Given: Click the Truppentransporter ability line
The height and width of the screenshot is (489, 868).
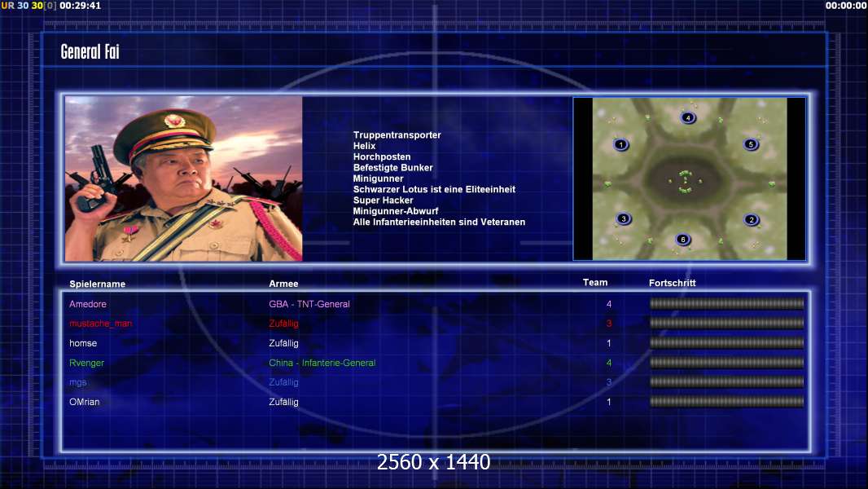Looking at the screenshot, I should pos(397,135).
